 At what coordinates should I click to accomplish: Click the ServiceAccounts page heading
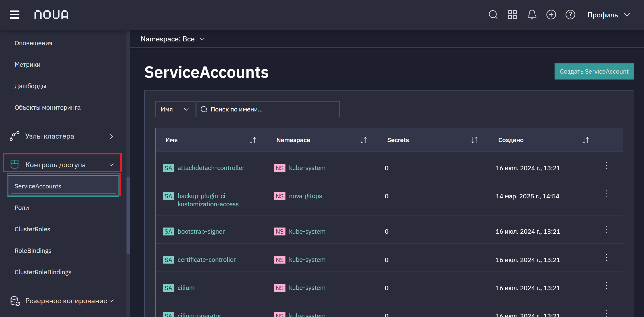coord(206,72)
